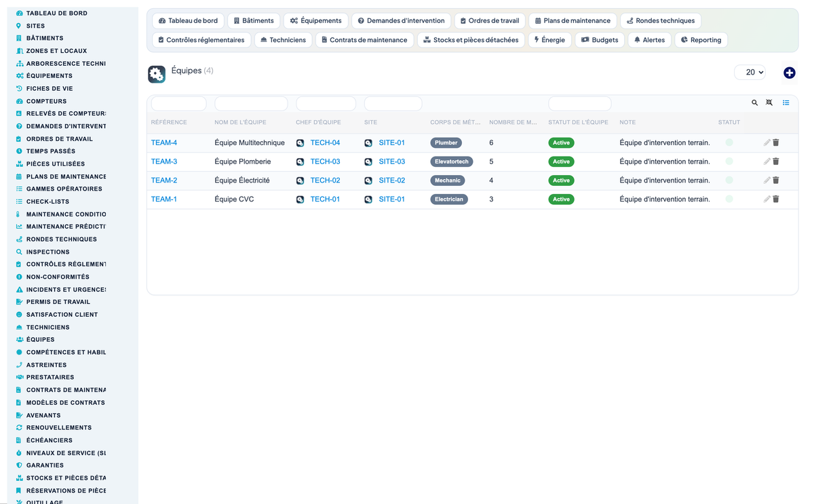Click the add new team plus icon
The image size is (814, 504).
[789, 73]
